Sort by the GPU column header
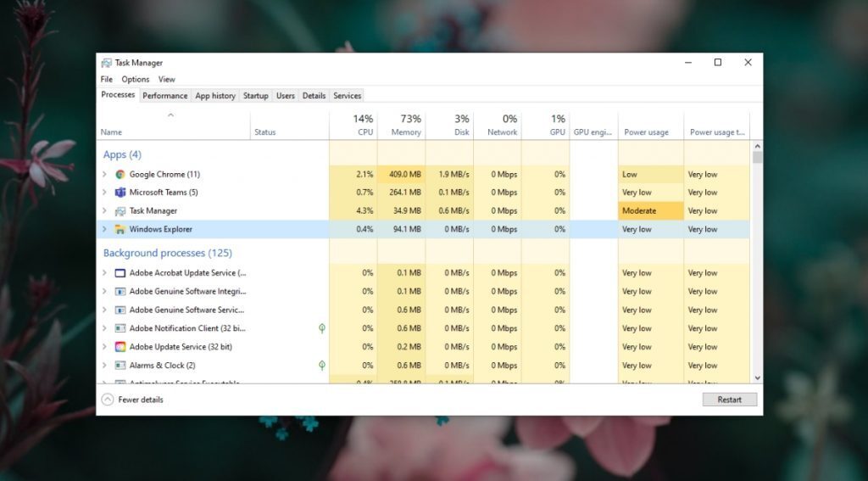The width and height of the screenshot is (868, 481). 546,126
